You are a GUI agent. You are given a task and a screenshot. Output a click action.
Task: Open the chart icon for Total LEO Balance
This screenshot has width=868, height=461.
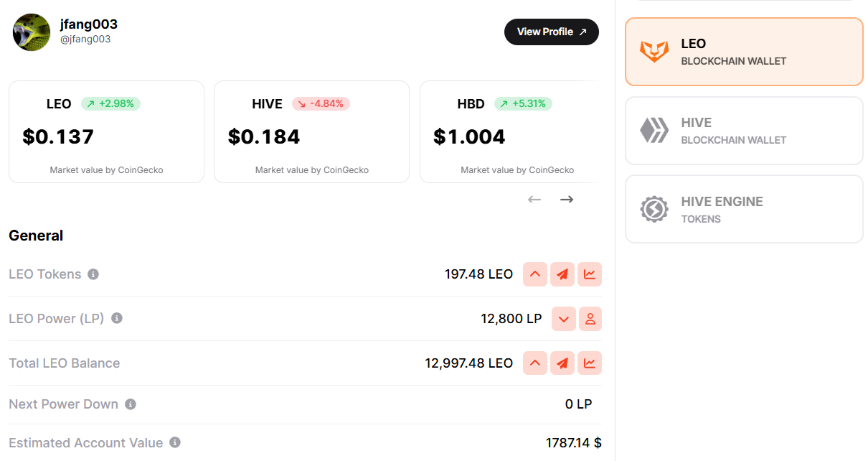[x=590, y=363]
